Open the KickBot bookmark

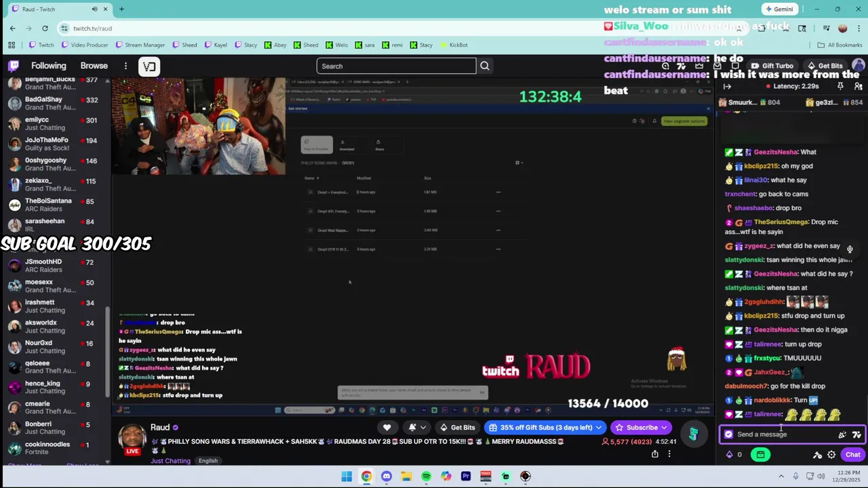[x=454, y=45]
